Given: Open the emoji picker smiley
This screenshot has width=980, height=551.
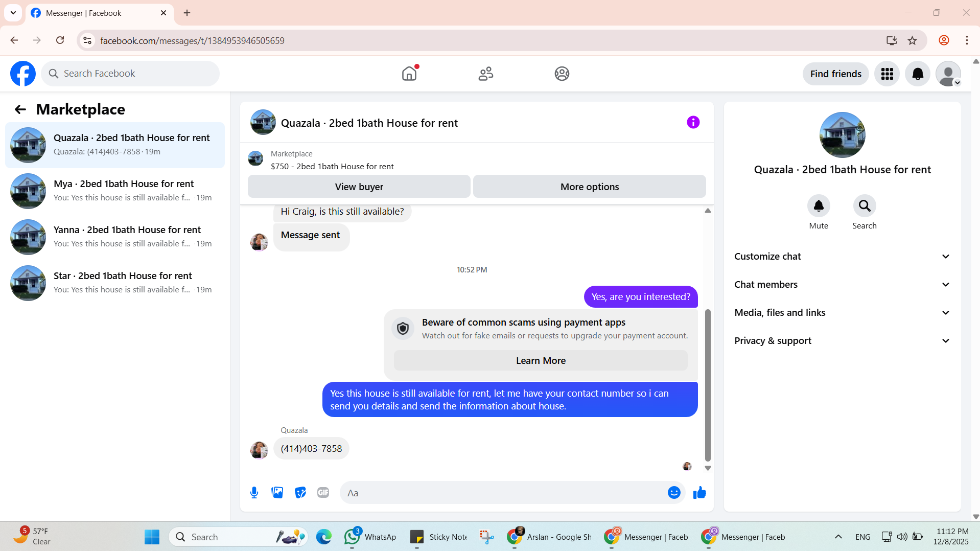Looking at the screenshot, I should [674, 493].
